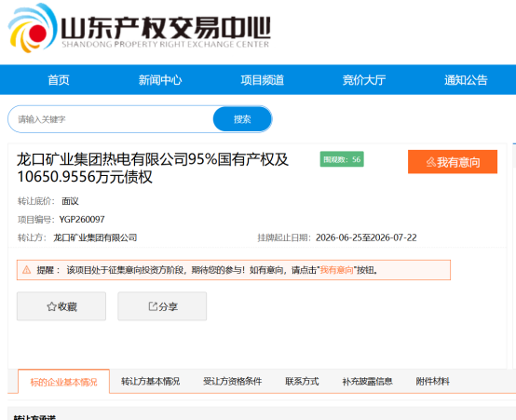Click the orange 我有意向 link in reminder

[x=336, y=270]
